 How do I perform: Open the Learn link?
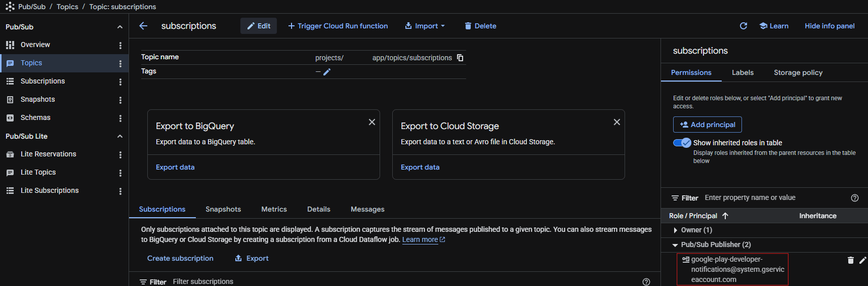774,26
